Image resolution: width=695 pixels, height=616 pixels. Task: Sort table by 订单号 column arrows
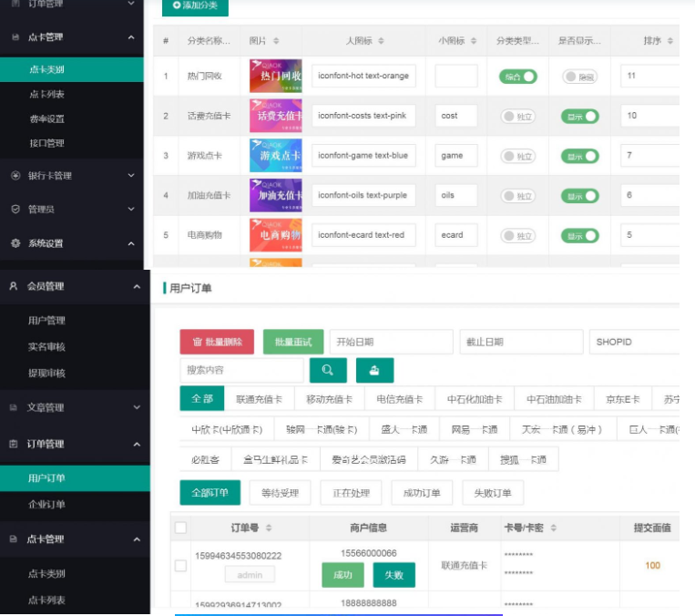269,529
